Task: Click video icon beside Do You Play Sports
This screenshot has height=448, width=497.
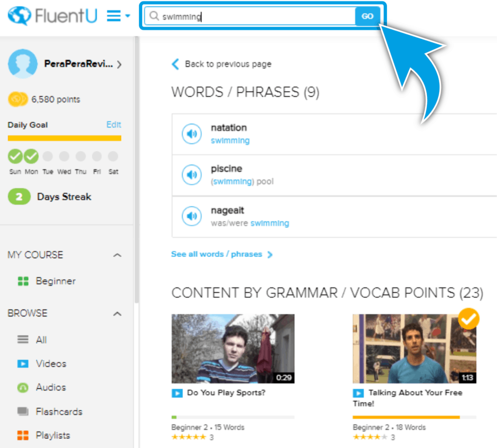Action: pyautogui.click(x=177, y=393)
